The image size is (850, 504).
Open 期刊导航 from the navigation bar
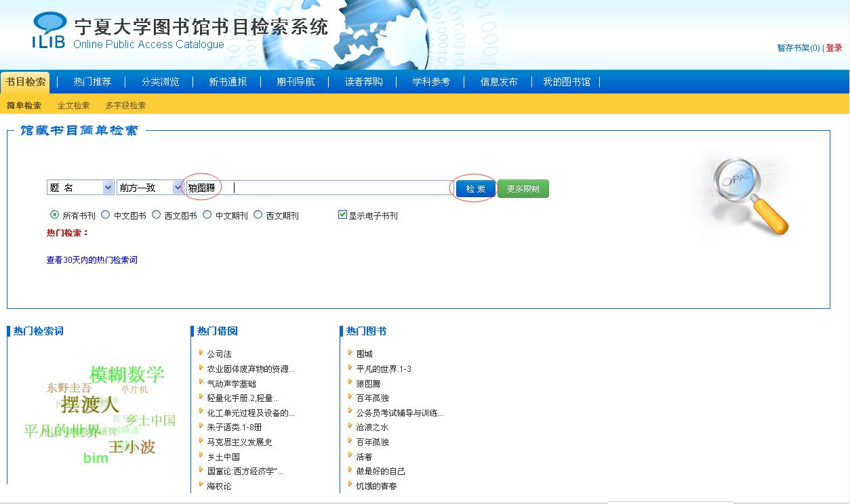point(296,82)
